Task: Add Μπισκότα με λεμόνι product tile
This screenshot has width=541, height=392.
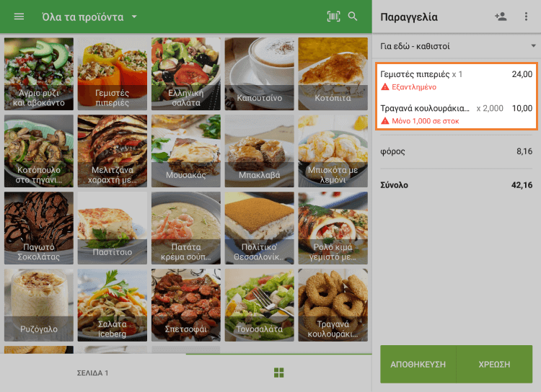Action: point(333,151)
